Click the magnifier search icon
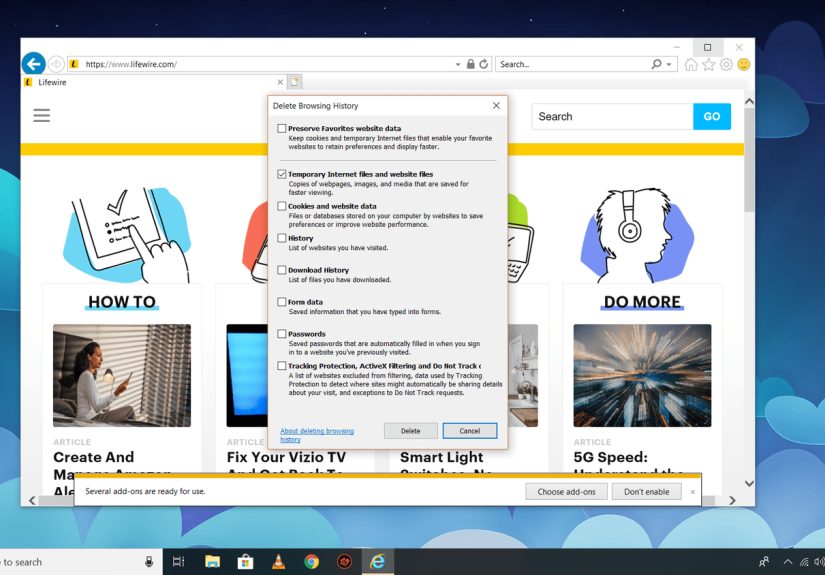 (x=656, y=64)
